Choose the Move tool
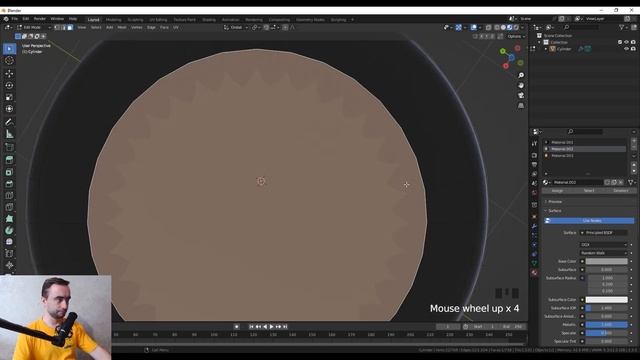The height and width of the screenshot is (360, 640). coord(9,73)
